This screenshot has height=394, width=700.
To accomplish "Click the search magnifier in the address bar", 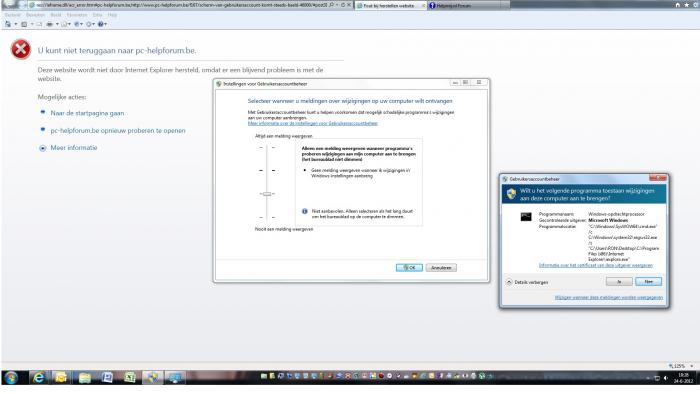I will click(x=331, y=5).
